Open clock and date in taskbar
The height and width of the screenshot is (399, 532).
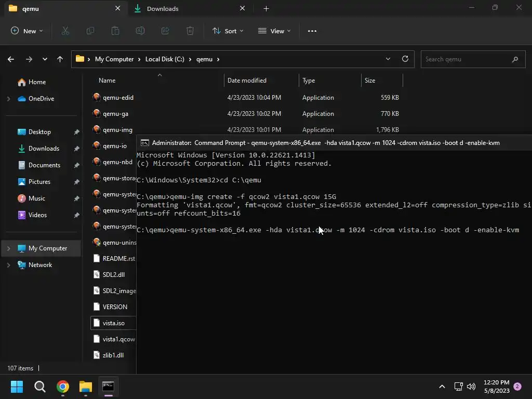(x=496, y=387)
